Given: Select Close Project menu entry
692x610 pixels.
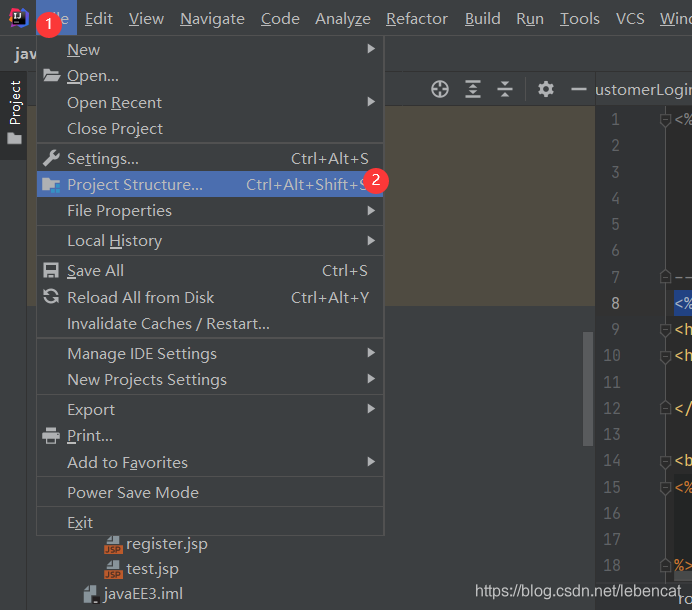Looking at the screenshot, I should [210, 129].
